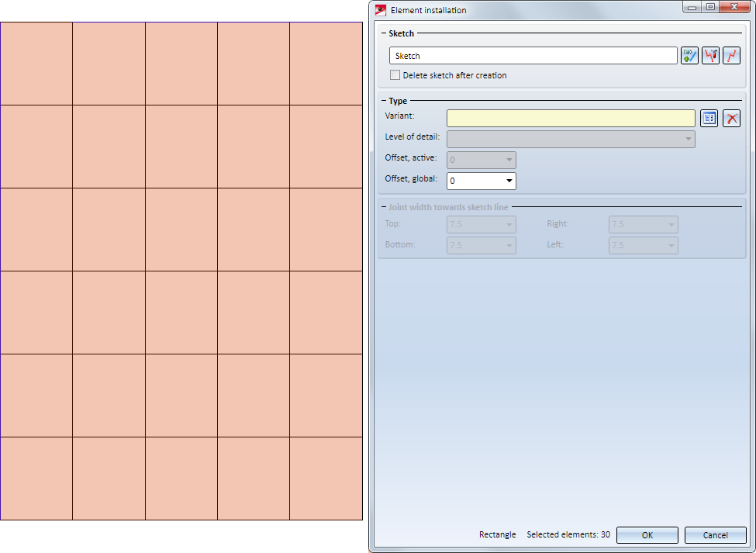Open the Level of detail dropdown
Screen dimensions: 756x553
(571, 139)
